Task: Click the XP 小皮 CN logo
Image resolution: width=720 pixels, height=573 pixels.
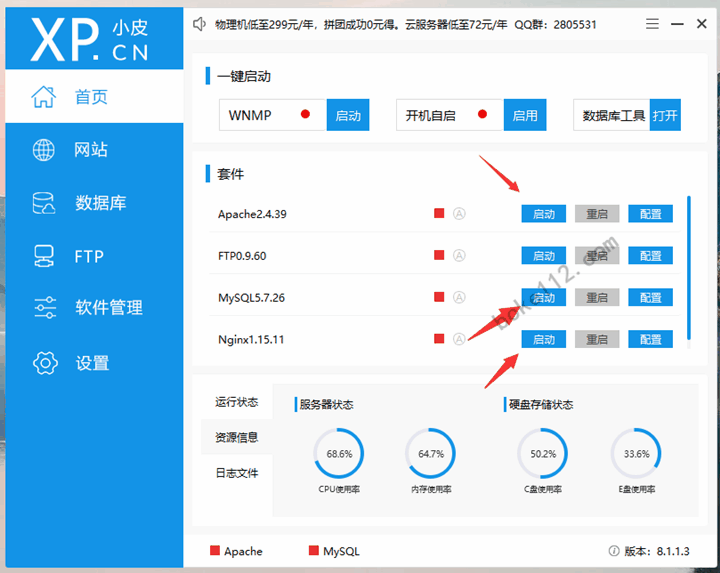Action: pyautogui.click(x=90, y=40)
